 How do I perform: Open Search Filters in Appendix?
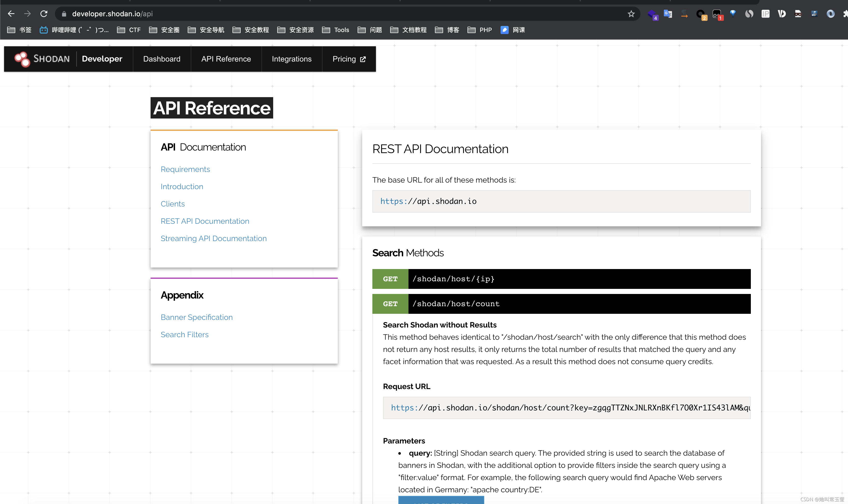tap(185, 335)
